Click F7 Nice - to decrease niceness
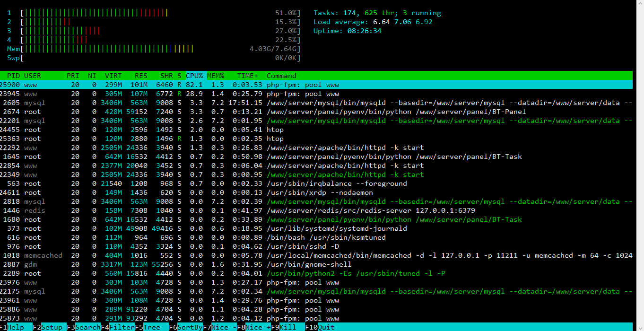The height and width of the screenshot is (331, 644). tap(220, 327)
